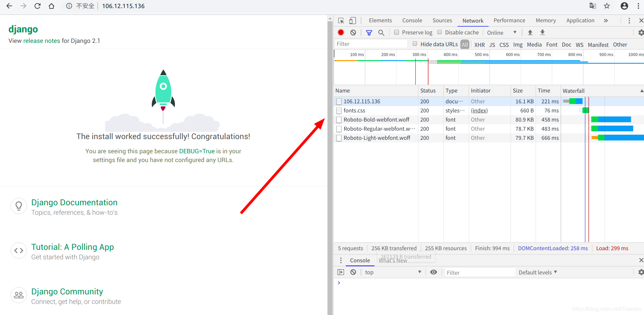Switch to the Sources tab
This screenshot has width=644, height=315.
442,21
